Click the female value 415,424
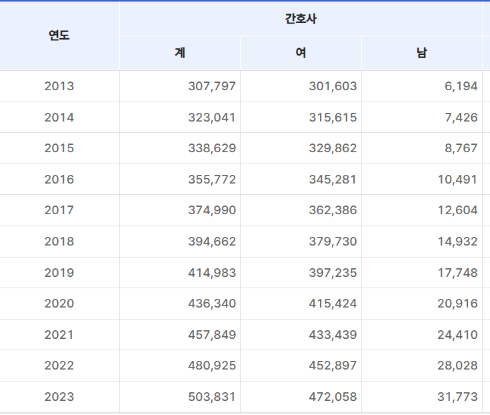 click(x=333, y=304)
